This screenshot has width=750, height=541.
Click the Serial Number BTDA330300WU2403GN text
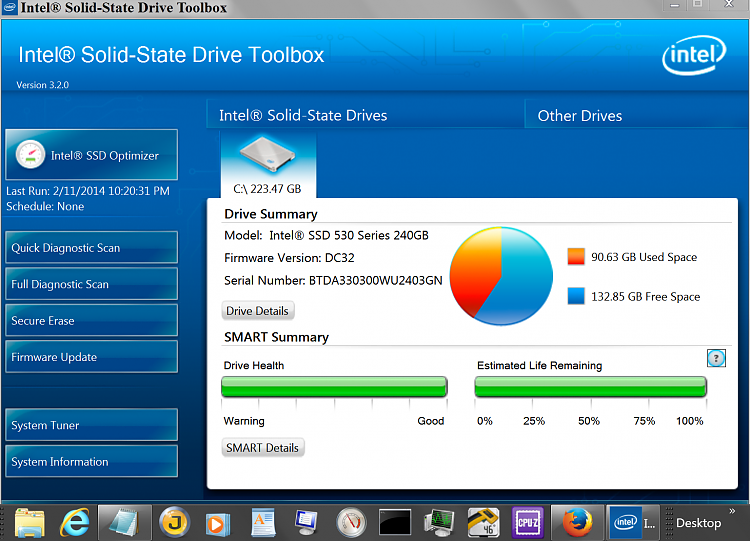coord(333,280)
